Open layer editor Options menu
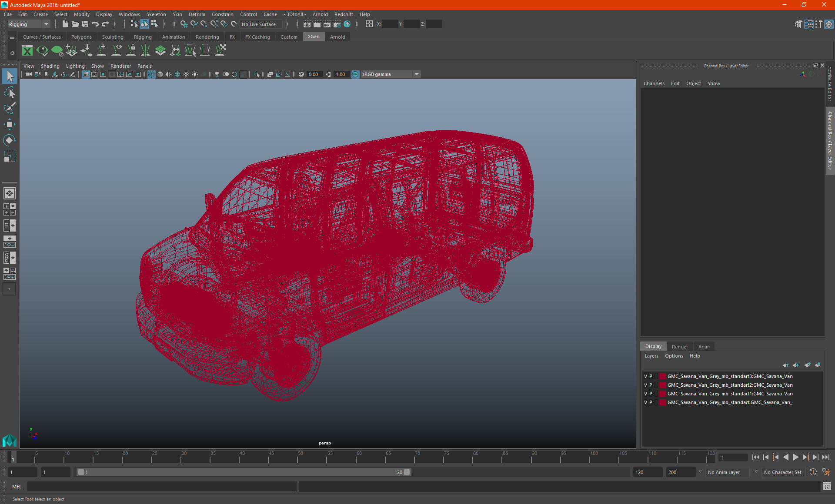The width and height of the screenshot is (835, 504). coord(674,356)
